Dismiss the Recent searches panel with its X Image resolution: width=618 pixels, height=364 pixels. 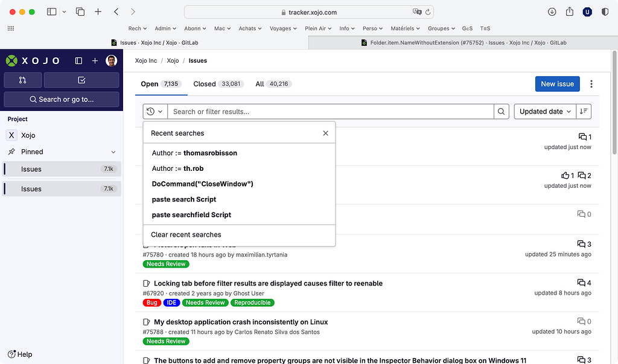point(325,132)
